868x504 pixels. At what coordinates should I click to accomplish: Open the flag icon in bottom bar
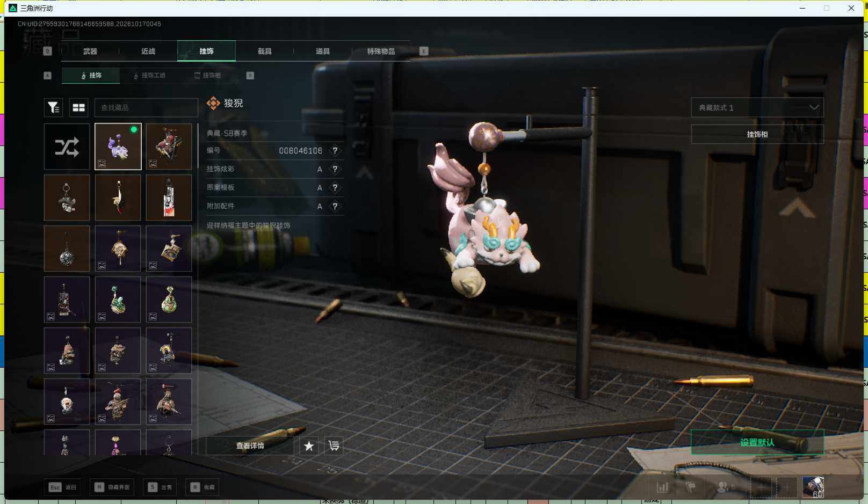(691, 487)
